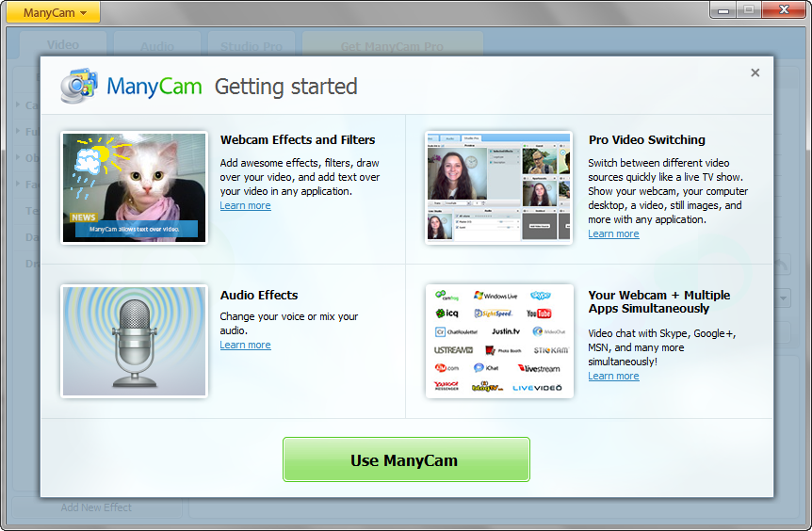This screenshot has height=531, width=812.
Task: Click the icq logo in apps image
Action: pyautogui.click(x=447, y=314)
